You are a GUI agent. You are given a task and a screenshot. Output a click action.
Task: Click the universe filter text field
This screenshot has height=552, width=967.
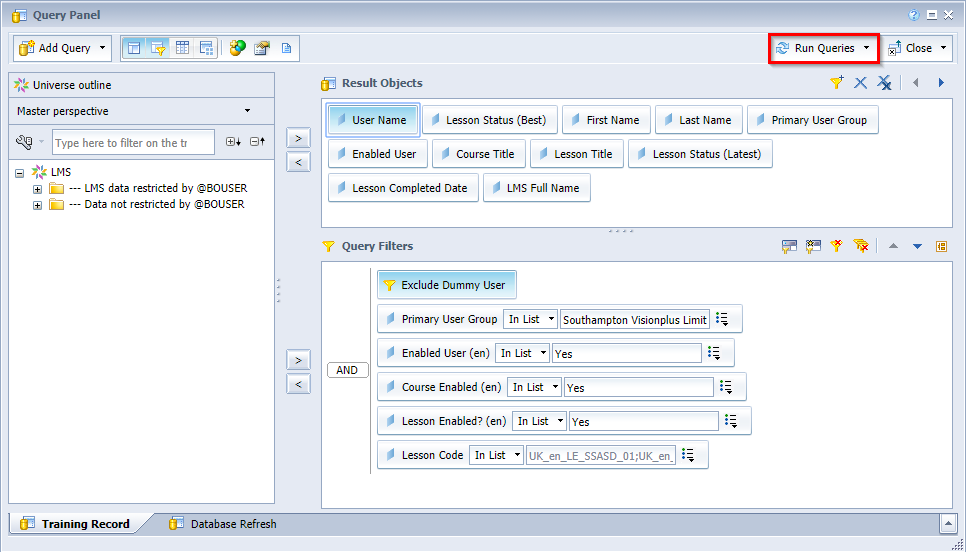[x=133, y=143]
